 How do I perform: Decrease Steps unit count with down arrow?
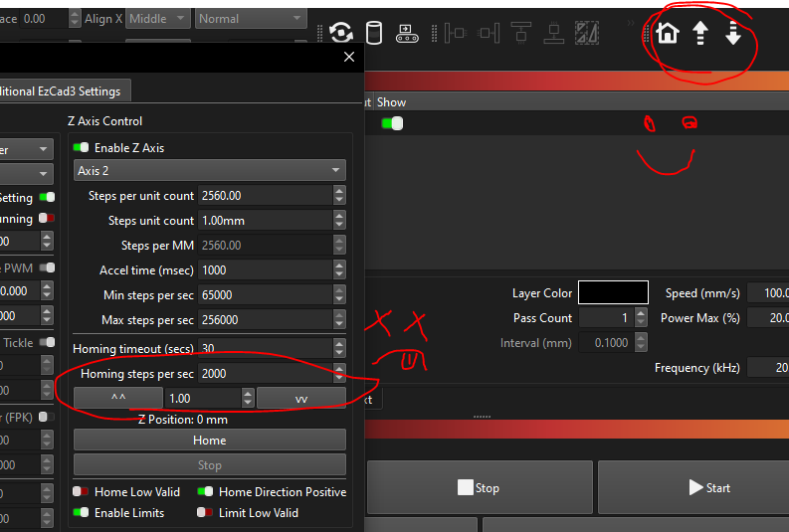pos(339,226)
